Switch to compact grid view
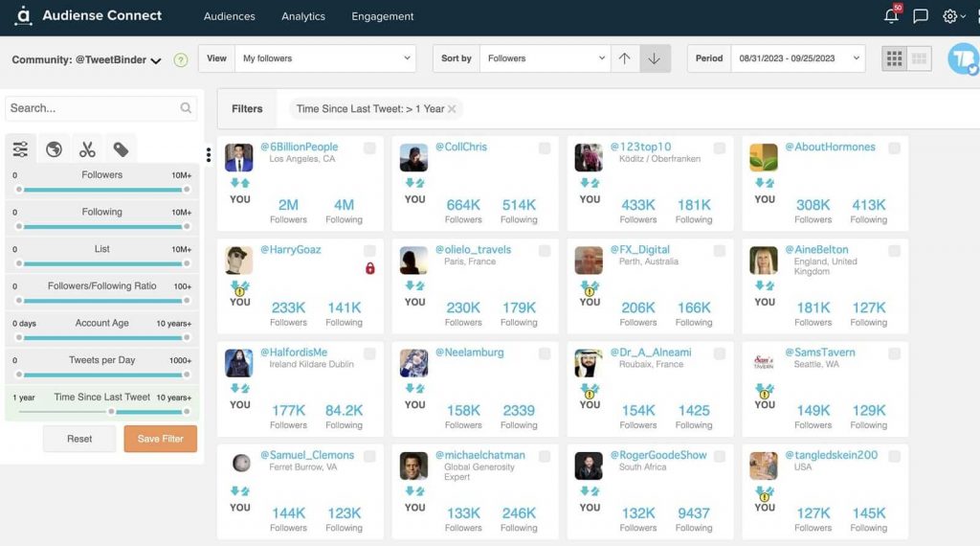 tap(920, 58)
